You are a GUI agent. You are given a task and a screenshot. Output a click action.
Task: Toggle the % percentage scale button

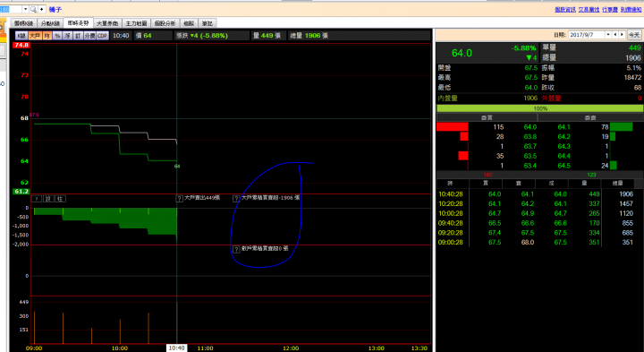57,36
